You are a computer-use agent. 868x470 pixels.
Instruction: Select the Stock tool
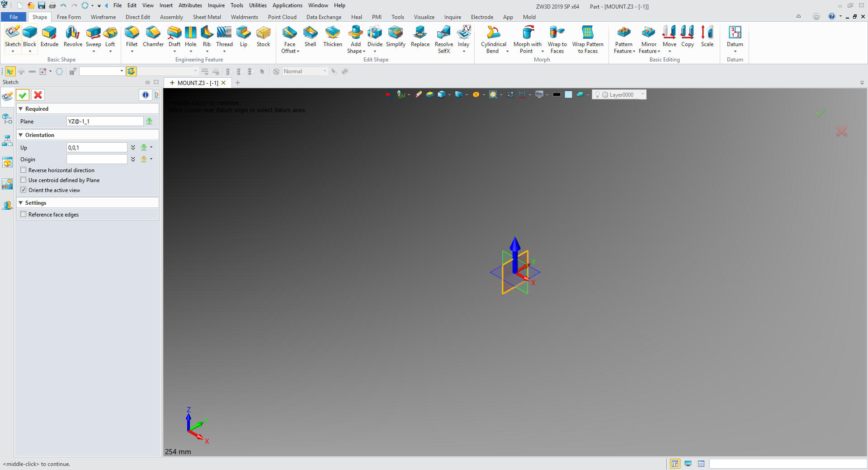(263, 36)
